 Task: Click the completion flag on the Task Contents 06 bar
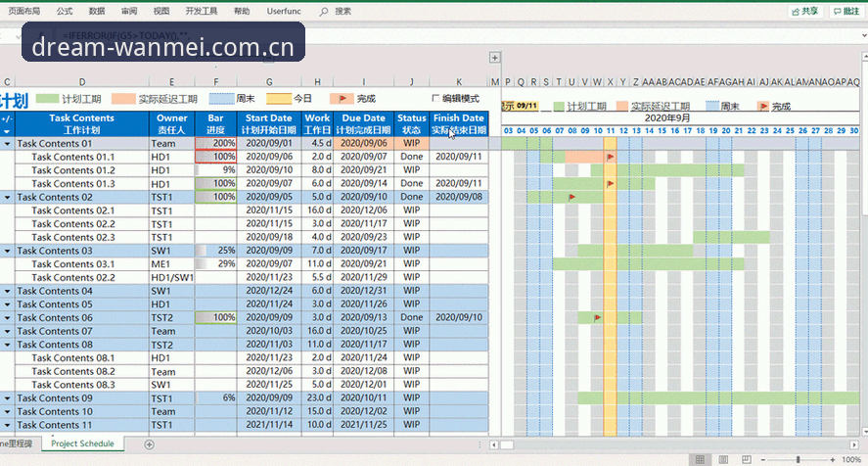597,317
